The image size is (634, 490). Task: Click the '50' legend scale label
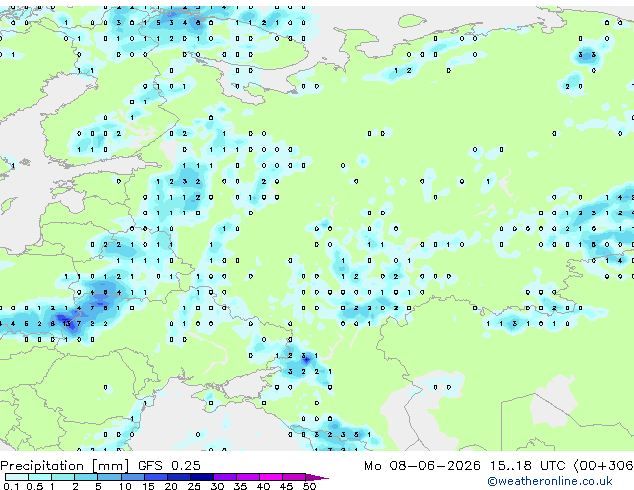click(309, 486)
